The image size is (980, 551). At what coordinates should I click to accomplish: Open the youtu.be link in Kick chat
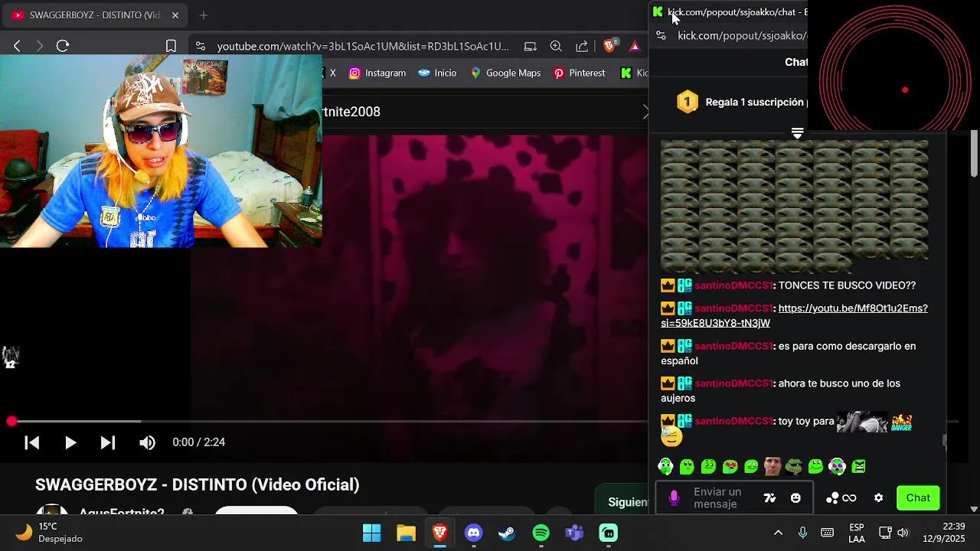coord(794,315)
